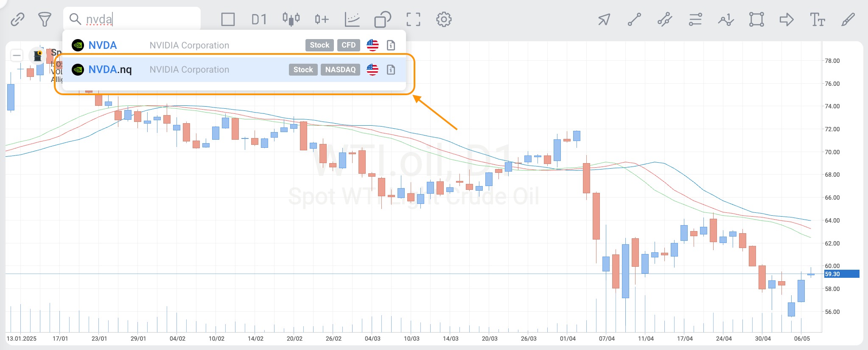The image size is (868, 350).
Task: Collapse the indicator legend minus button
Action: 17,55
